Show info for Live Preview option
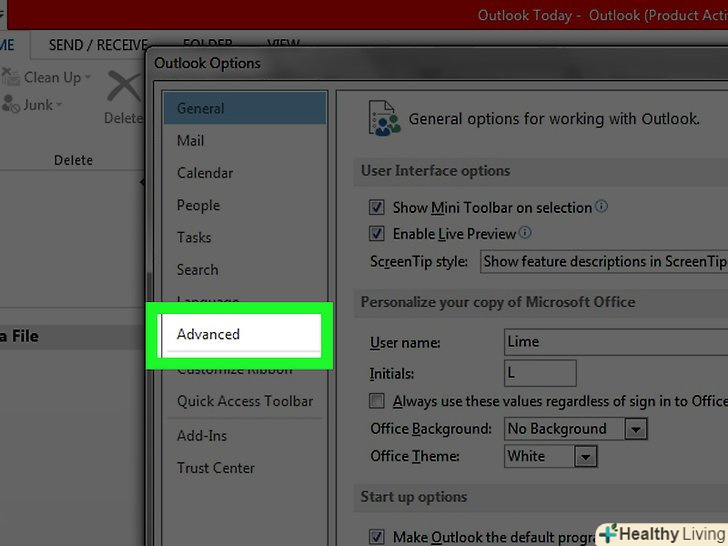The image size is (728, 546). tap(525, 232)
